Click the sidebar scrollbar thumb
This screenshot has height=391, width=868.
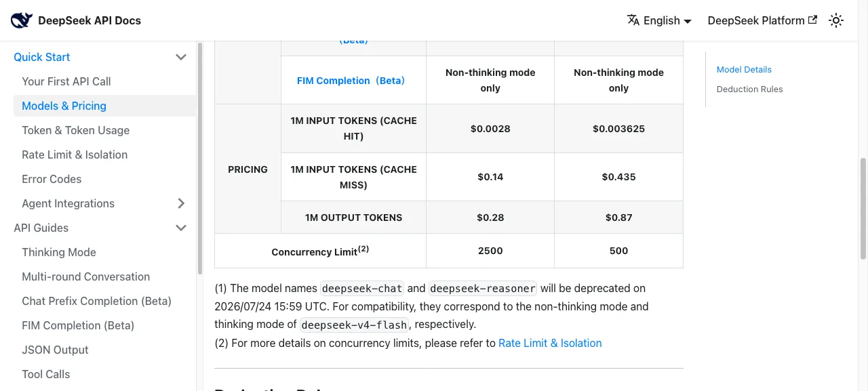(199, 159)
